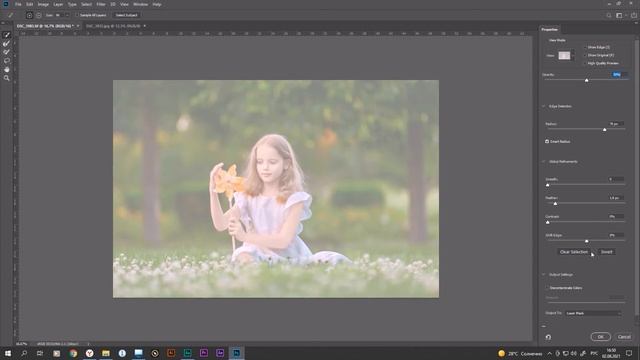Close the first document tab
The width and height of the screenshot is (640, 360).
[78, 26]
